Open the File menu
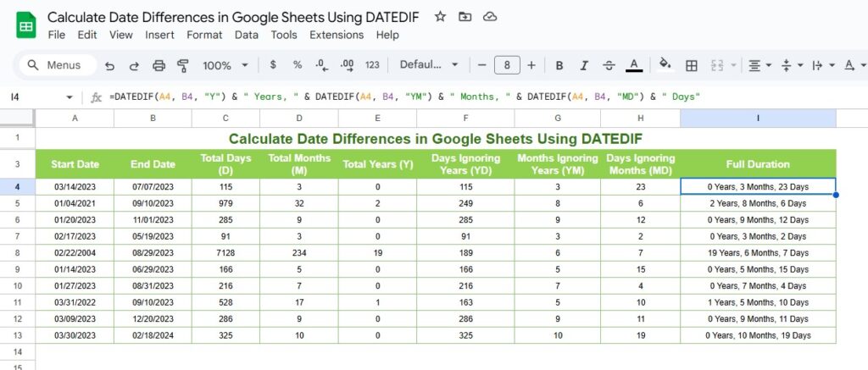 click(x=57, y=35)
